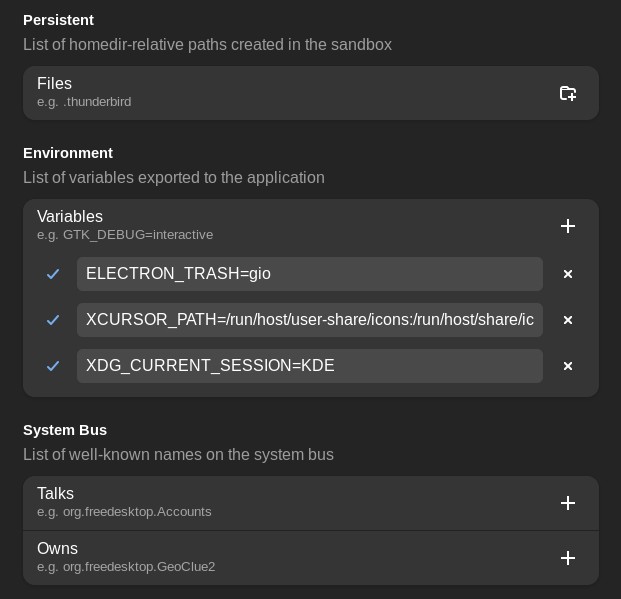Select the Talks row label
This screenshot has width=621, height=599.
coord(55,494)
